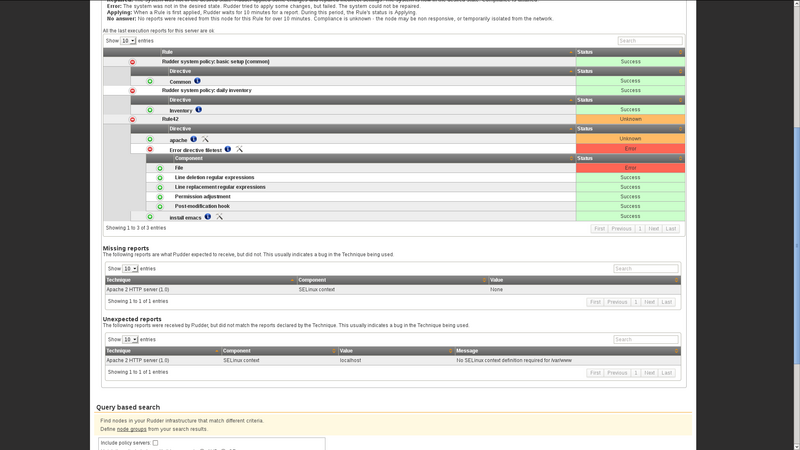Image resolution: width=800 pixels, height=450 pixels.
Task: Expand Line replacement regular expressions component
Action: [x=160, y=187]
